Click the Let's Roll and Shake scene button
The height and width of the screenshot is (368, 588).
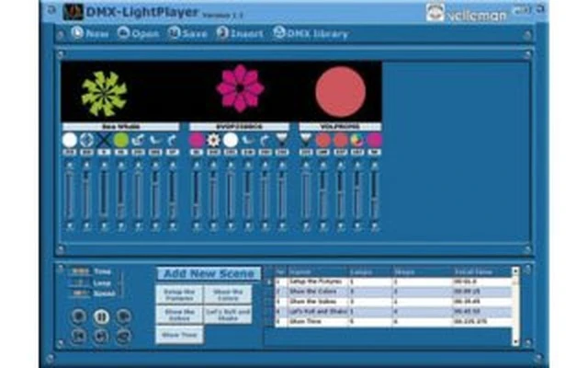pyautogui.click(x=228, y=315)
